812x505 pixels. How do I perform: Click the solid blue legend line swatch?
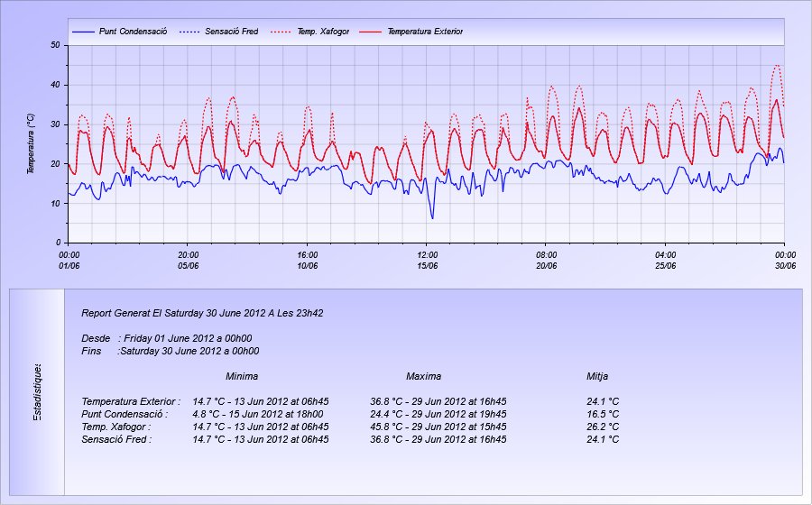82,32
